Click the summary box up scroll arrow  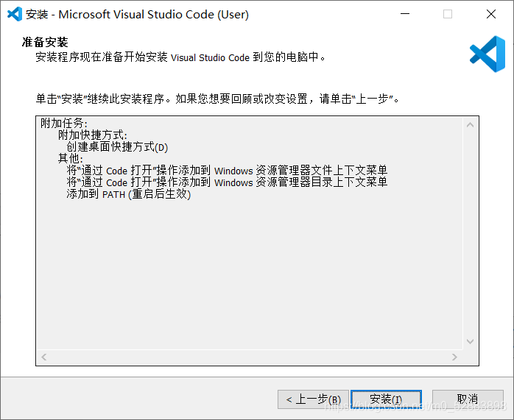tap(470, 125)
